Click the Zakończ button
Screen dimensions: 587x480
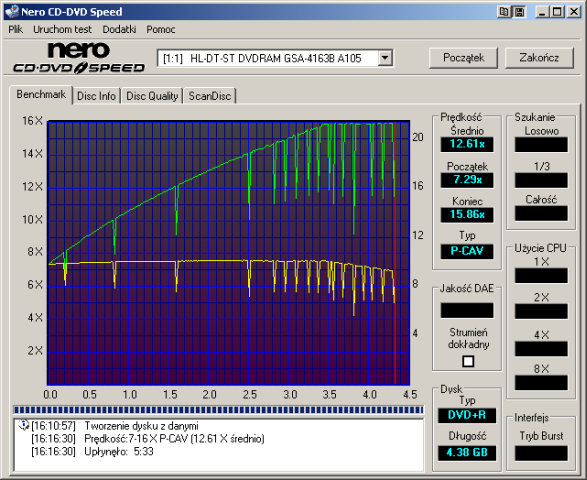pos(539,58)
